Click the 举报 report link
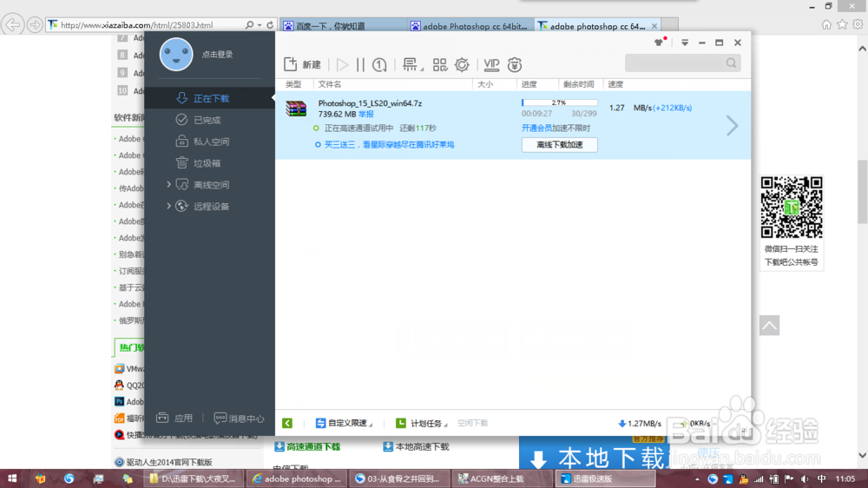 (x=366, y=114)
